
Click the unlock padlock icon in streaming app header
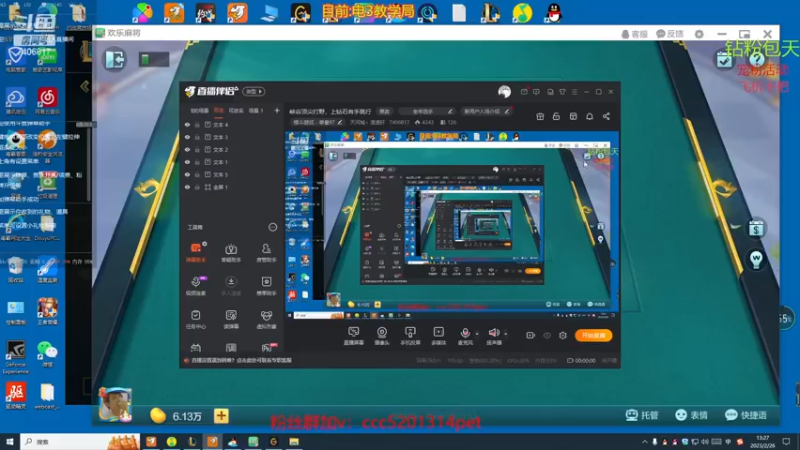556,116
